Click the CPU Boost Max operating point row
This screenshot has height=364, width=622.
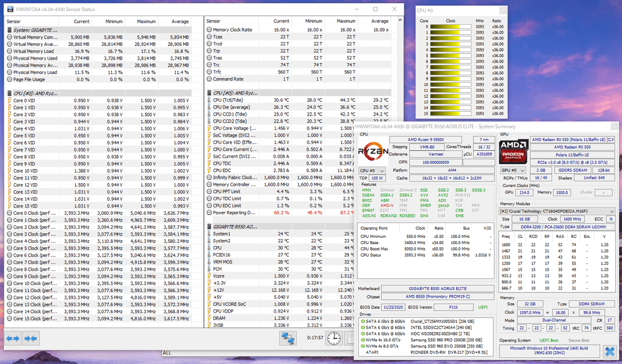click(x=425, y=249)
